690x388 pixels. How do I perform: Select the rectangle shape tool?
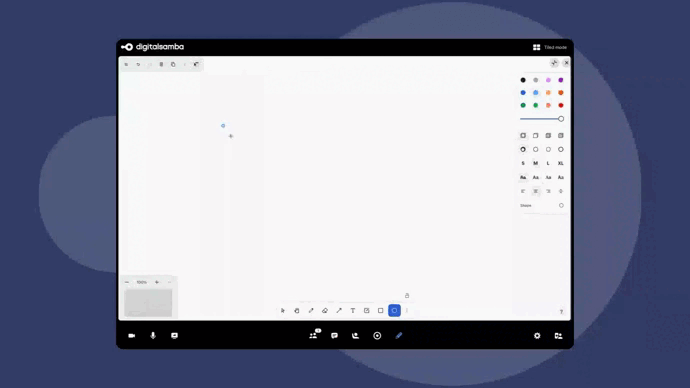point(381,311)
